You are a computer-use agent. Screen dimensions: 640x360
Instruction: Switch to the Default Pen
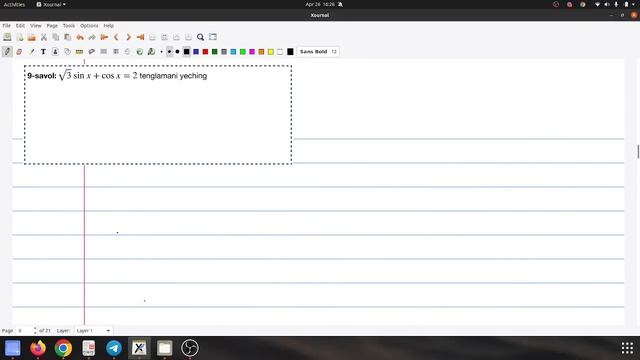[x=151, y=52]
